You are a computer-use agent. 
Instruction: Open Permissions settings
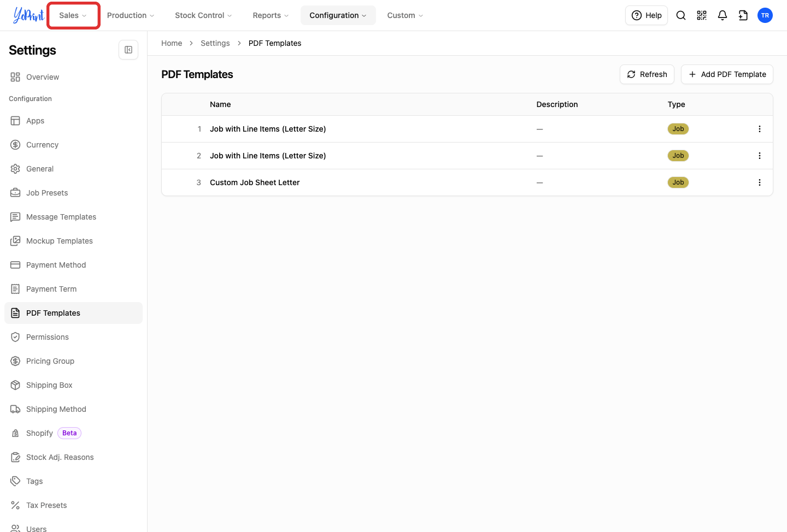[73, 337]
